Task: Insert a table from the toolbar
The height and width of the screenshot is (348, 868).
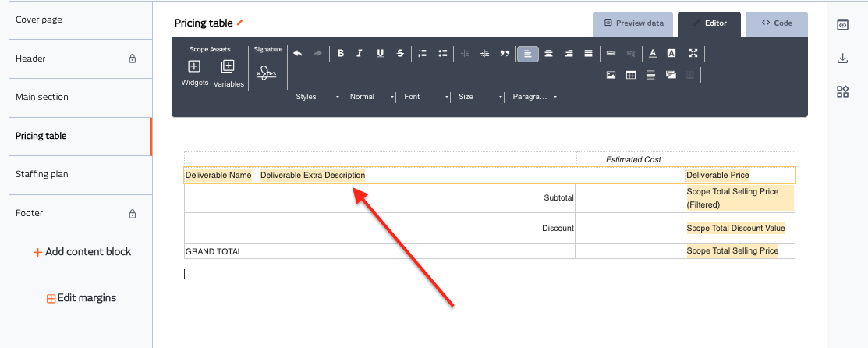Action: click(630, 75)
